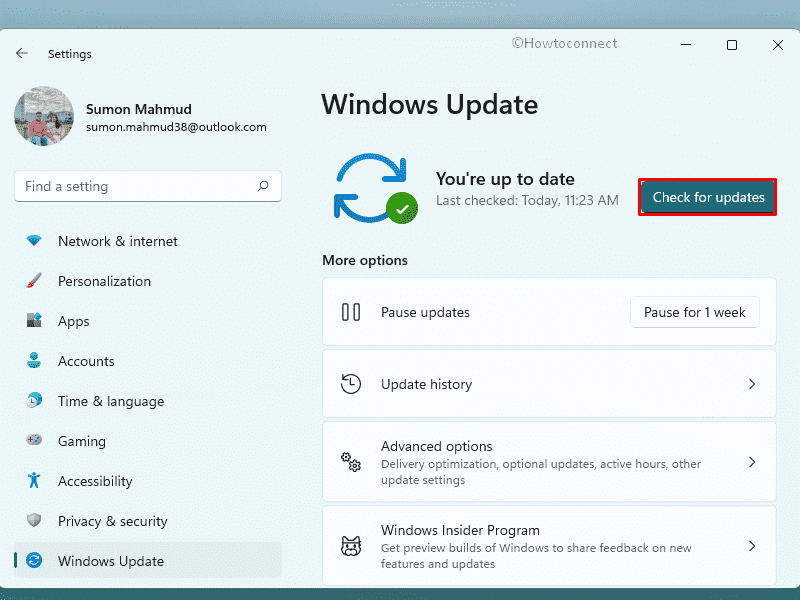Select Windows Update label in sidebar

tap(111, 561)
